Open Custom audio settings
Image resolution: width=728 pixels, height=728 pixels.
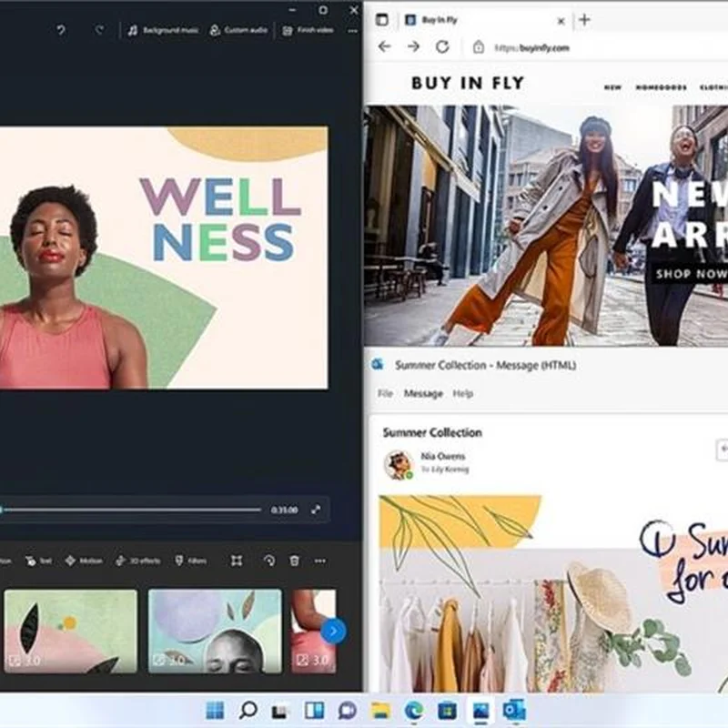pos(238,30)
